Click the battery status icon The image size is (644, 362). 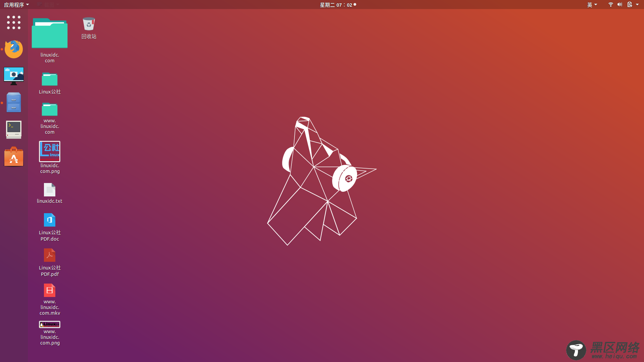click(630, 4)
